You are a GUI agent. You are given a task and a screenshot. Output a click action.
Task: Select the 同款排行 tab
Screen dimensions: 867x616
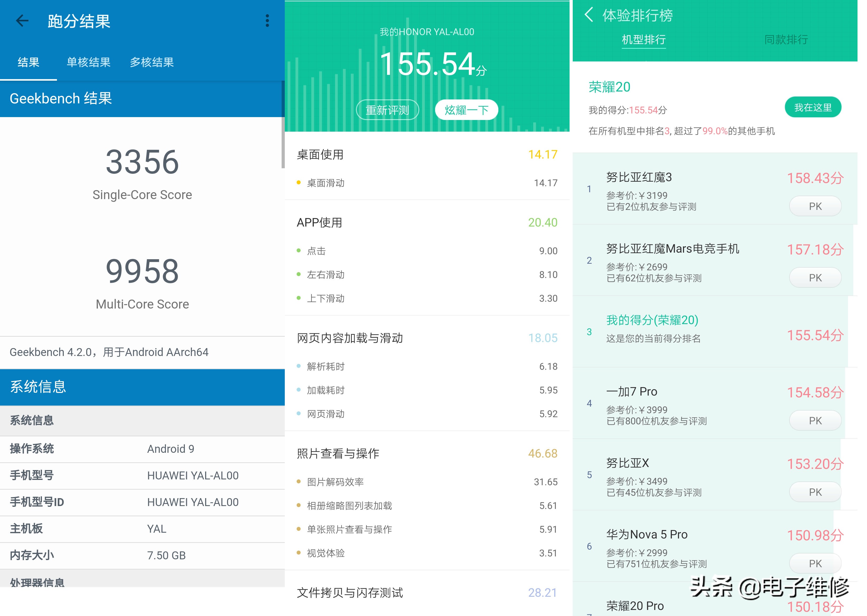point(786,40)
